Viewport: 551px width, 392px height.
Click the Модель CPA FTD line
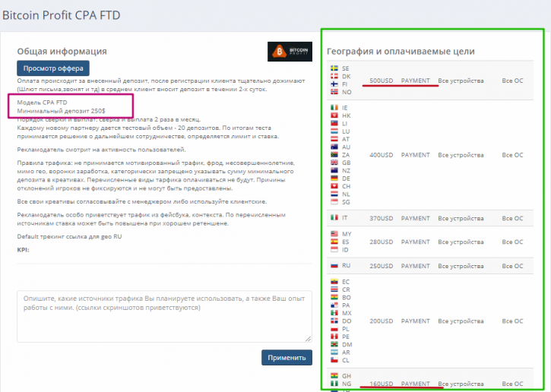tap(42, 103)
